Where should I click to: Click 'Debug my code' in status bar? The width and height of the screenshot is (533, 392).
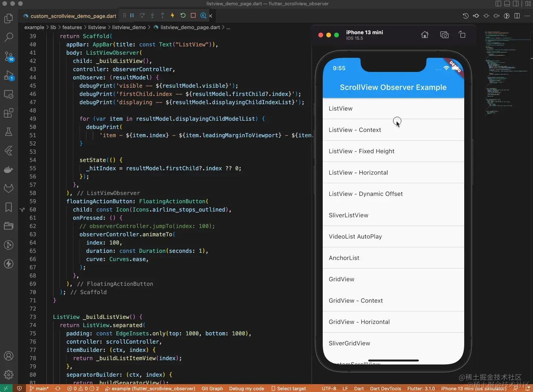(x=246, y=388)
